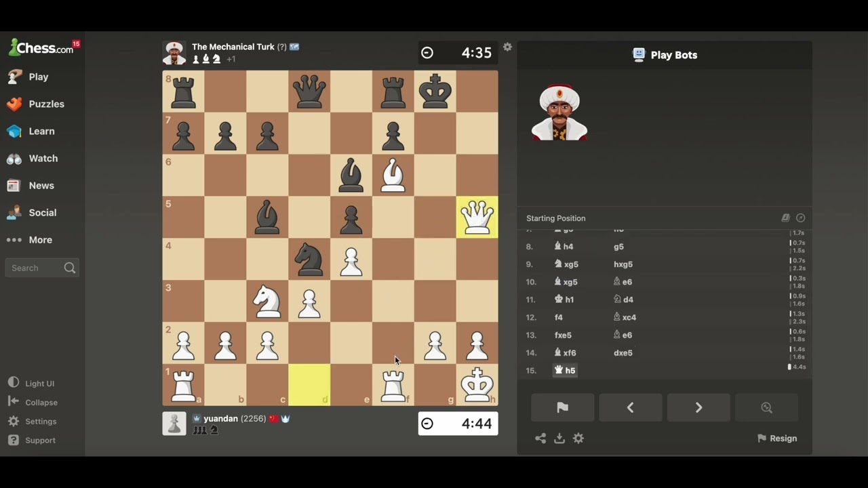The image size is (868, 488).
Task: Open the Watch section
Action: tap(33, 159)
